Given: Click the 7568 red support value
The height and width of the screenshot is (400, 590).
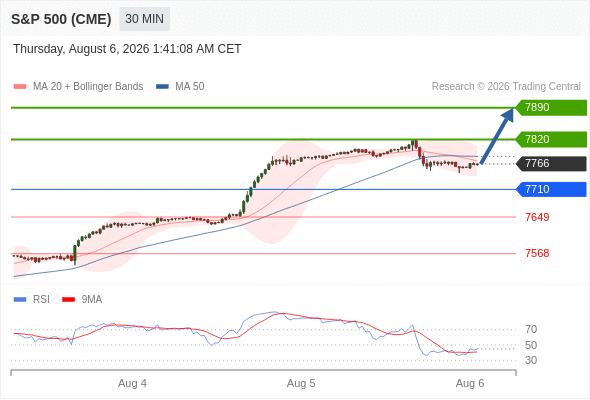Looking at the screenshot, I should click(x=537, y=253).
